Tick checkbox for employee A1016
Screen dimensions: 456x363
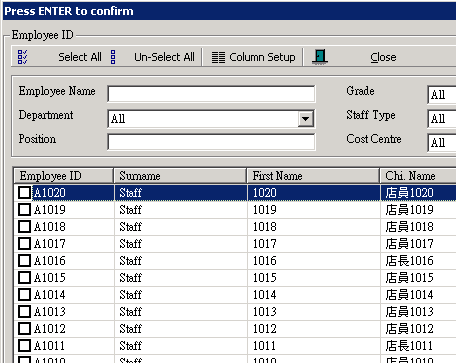click(24, 261)
